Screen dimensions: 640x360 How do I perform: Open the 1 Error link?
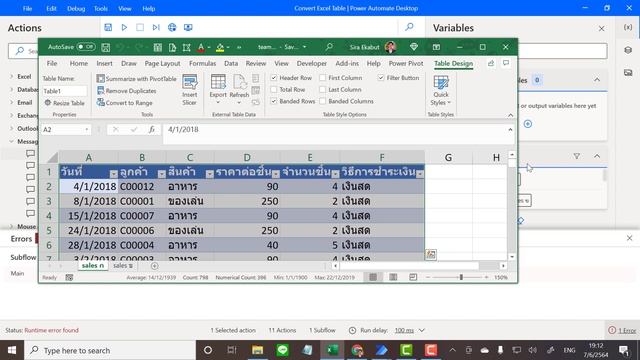point(627,330)
